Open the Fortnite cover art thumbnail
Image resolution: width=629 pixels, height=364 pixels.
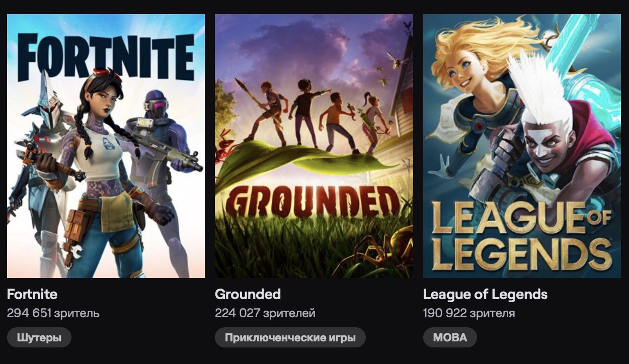(106, 146)
